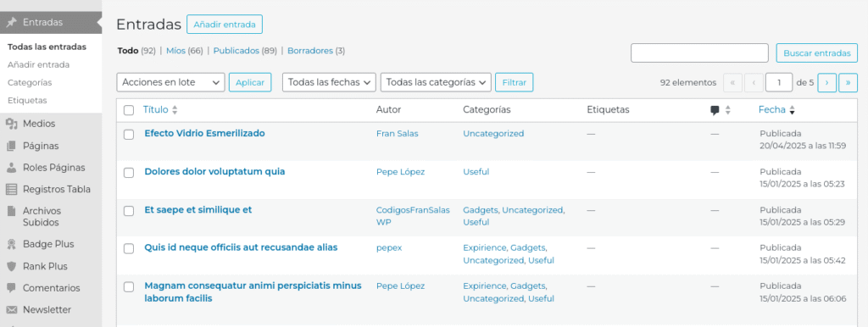Check the Et saepe et similique et row
The width and height of the screenshot is (868, 327).
coord(129,211)
